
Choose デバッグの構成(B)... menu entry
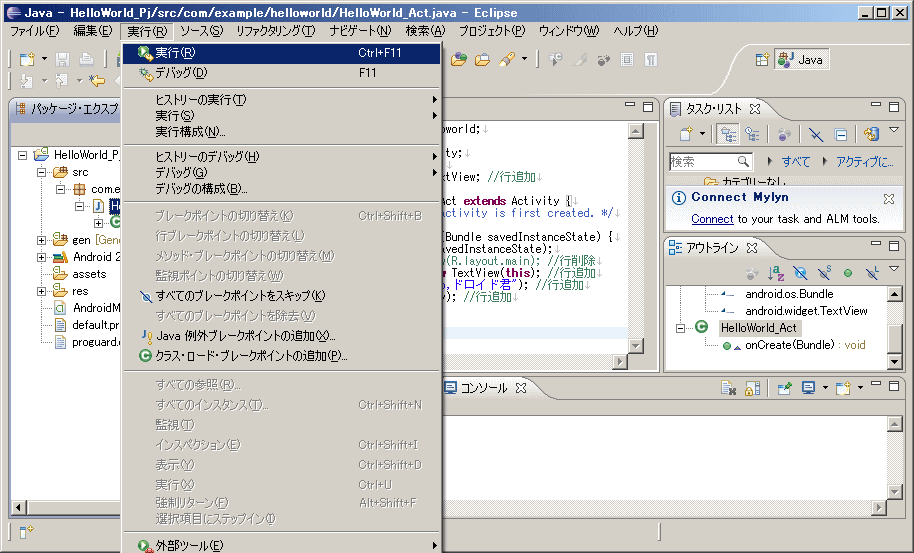pyautogui.click(x=282, y=189)
